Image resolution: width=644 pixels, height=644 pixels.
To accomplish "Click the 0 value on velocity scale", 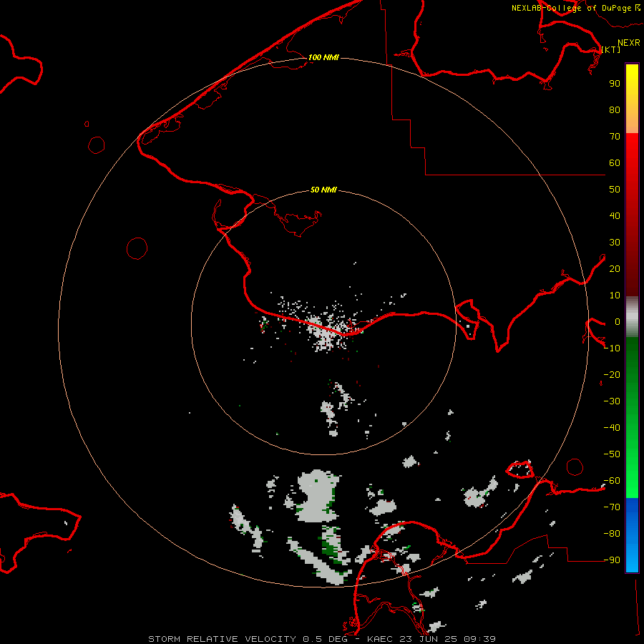I will coord(618,322).
